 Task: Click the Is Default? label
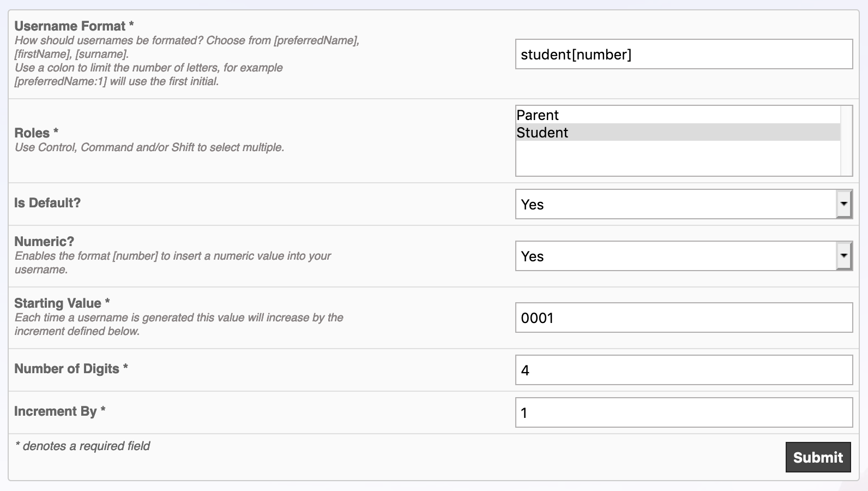(47, 203)
